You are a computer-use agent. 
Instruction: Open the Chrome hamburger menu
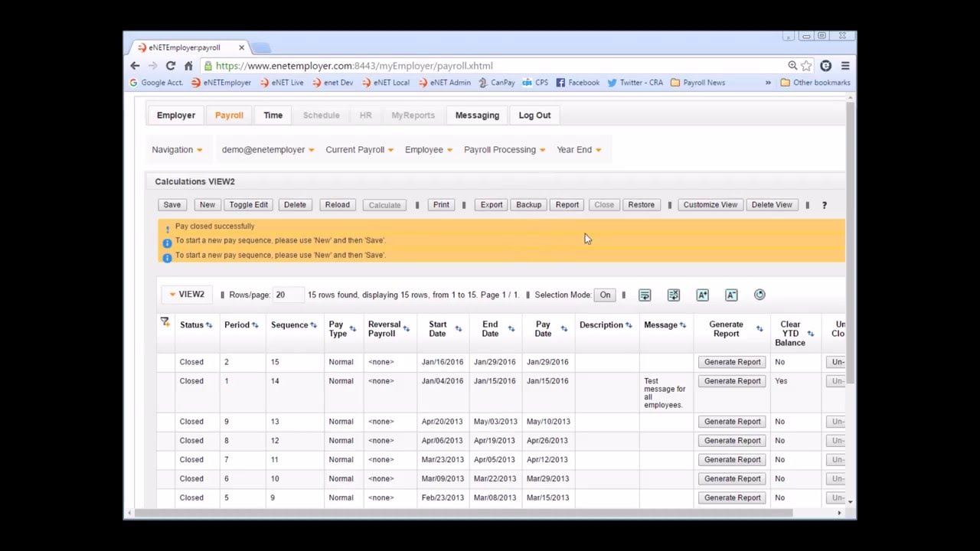coord(845,66)
